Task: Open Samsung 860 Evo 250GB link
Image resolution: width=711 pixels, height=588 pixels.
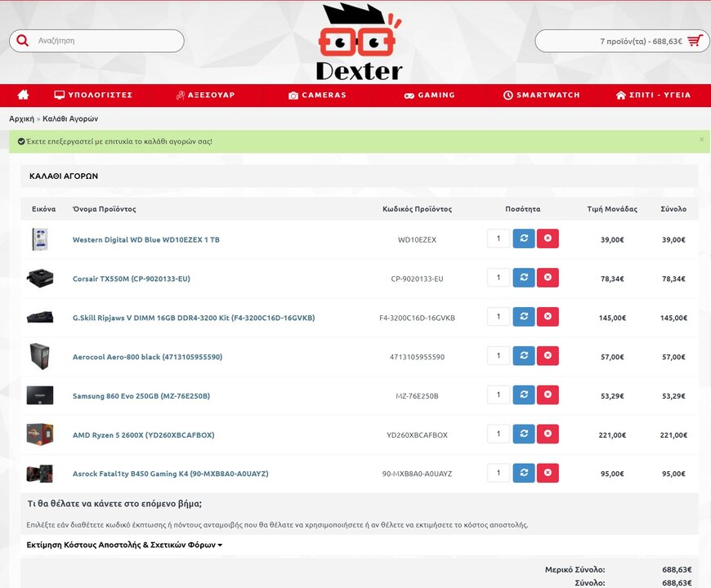Action: tap(141, 396)
